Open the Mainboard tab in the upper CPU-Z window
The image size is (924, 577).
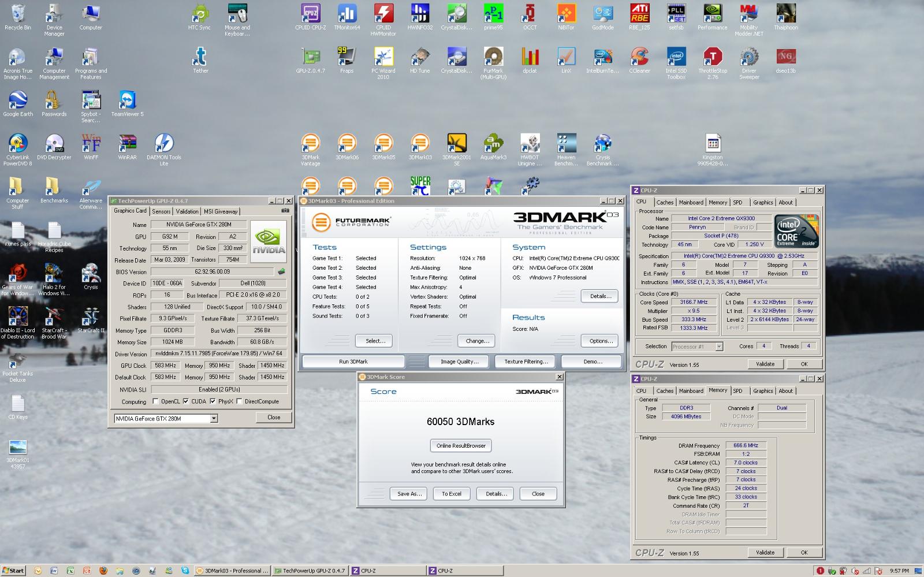[x=691, y=202]
